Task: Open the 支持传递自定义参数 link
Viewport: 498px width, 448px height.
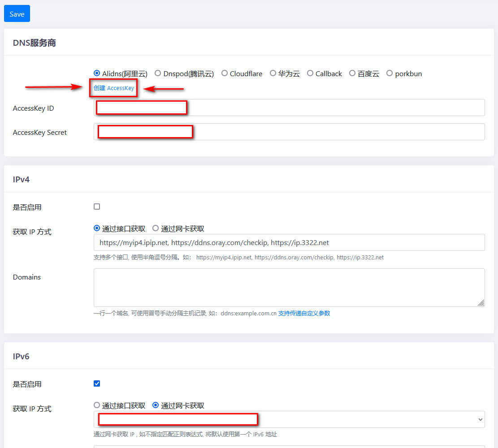Action: [x=304, y=314]
